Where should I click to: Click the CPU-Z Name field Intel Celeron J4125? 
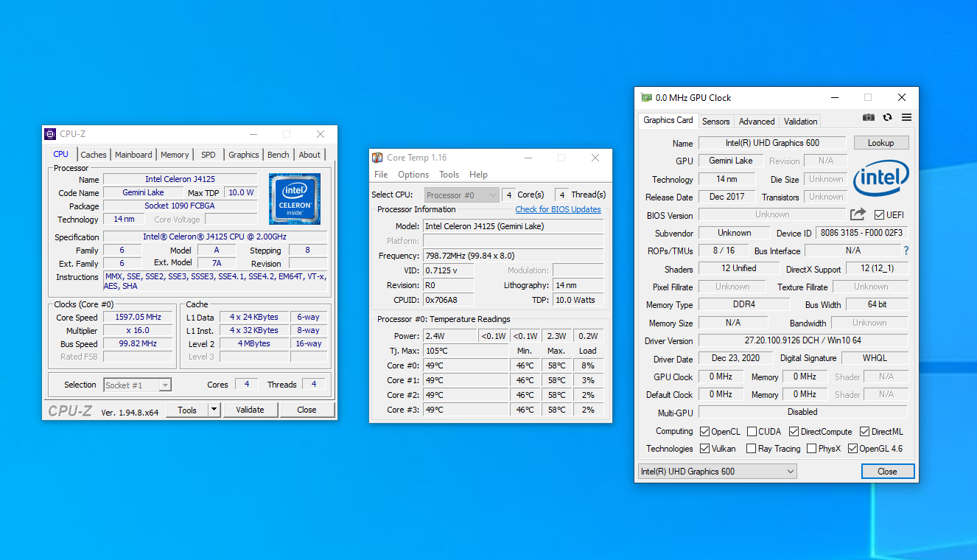[181, 179]
